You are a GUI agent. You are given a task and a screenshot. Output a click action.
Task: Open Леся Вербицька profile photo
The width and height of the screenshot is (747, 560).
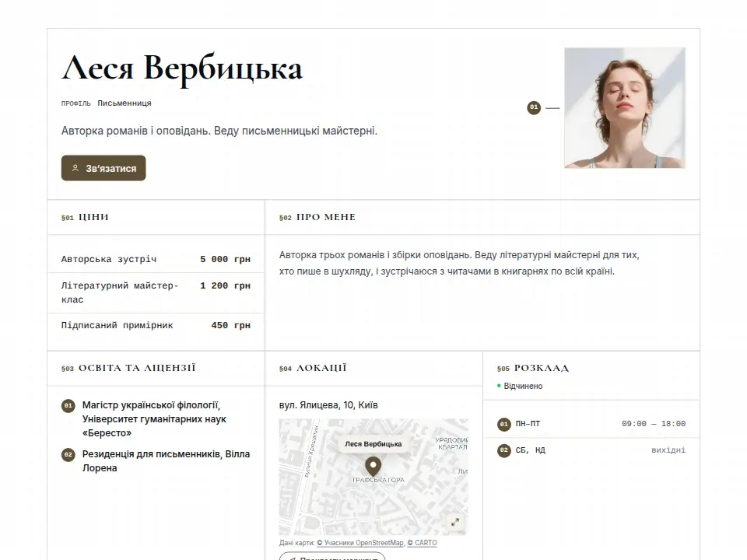(x=625, y=107)
